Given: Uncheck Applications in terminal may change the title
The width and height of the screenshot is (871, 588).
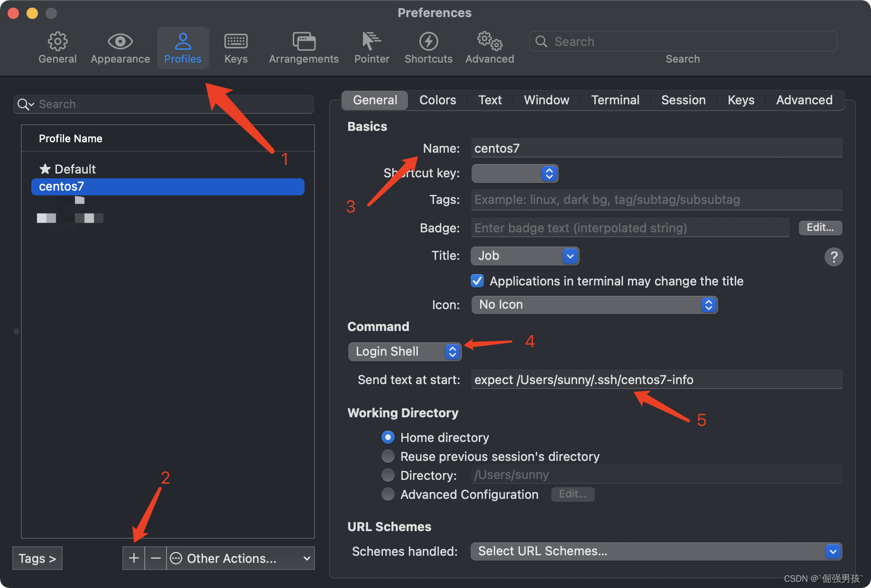Looking at the screenshot, I should 477,281.
